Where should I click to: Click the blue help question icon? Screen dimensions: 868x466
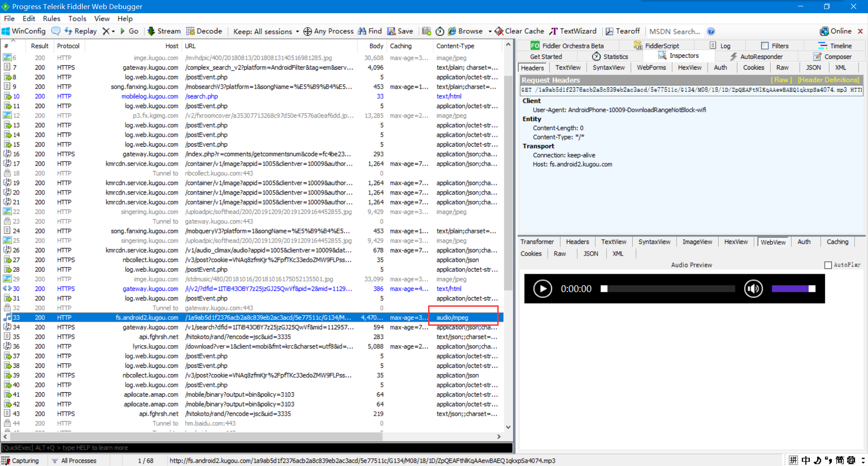pos(711,31)
